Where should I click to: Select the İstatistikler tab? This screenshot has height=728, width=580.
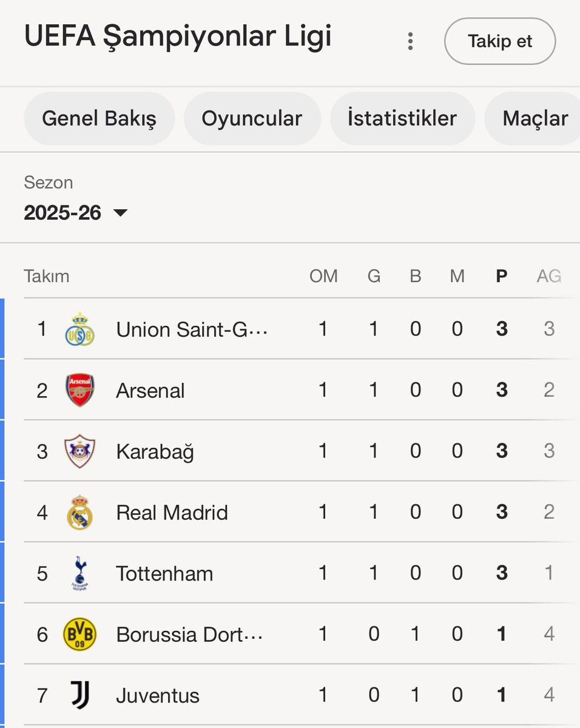pos(402,119)
